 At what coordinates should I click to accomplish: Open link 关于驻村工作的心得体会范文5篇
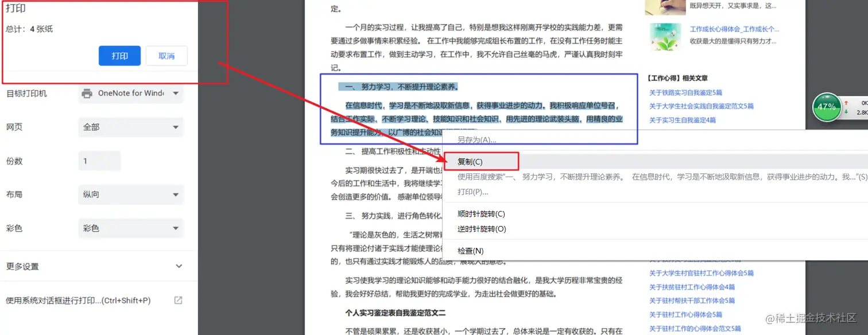pyautogui.click(x=695, y=329)
